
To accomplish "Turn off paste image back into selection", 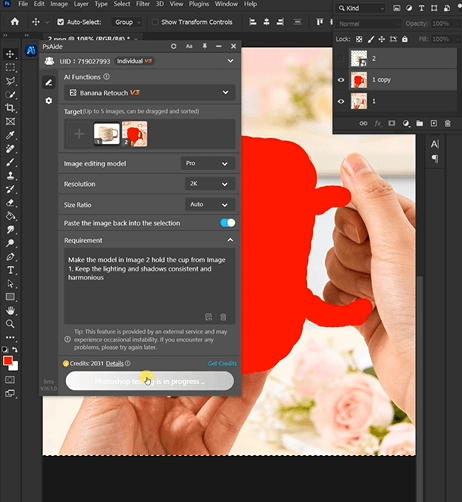I will tap(228, 223).
